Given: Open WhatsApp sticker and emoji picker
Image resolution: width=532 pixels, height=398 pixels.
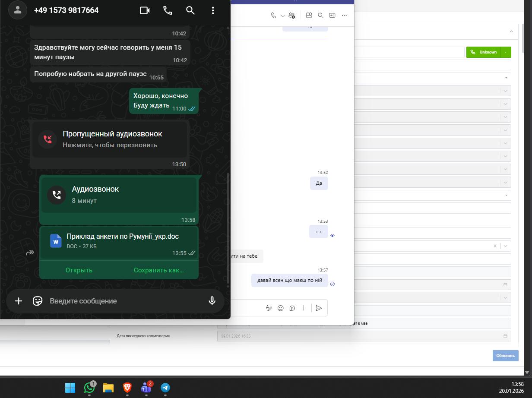Looking at the screenshot, I should click(38, 301).
